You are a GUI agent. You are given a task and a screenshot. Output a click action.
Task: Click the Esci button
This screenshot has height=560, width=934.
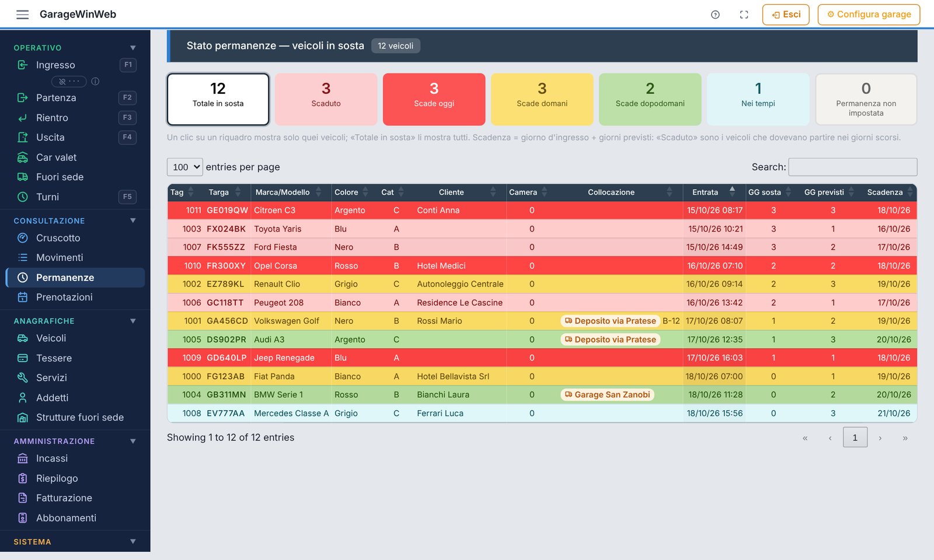(x=786, y=15)
